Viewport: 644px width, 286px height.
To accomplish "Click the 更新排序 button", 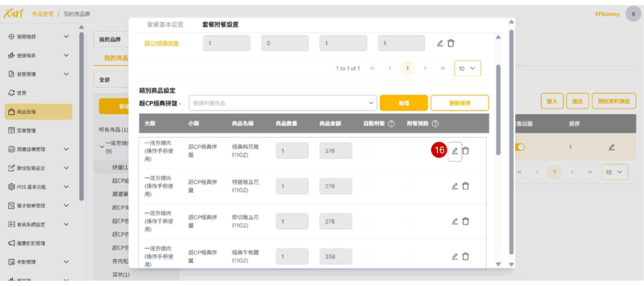I will (458, 103).
